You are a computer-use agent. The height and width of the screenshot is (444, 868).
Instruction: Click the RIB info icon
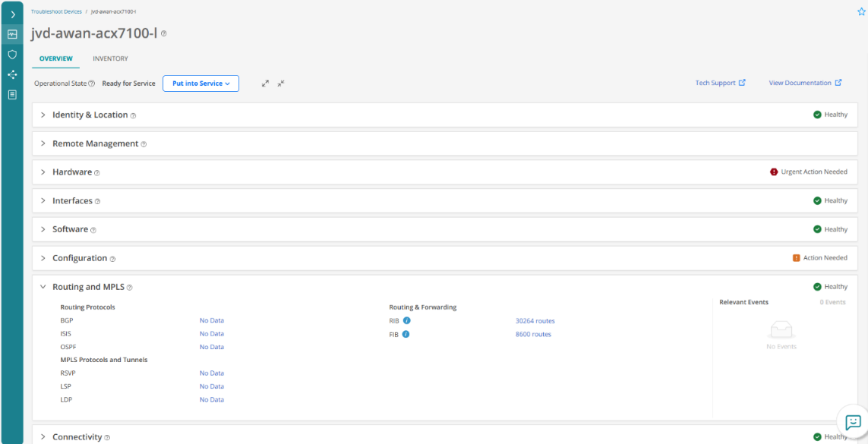coord(406,321)
